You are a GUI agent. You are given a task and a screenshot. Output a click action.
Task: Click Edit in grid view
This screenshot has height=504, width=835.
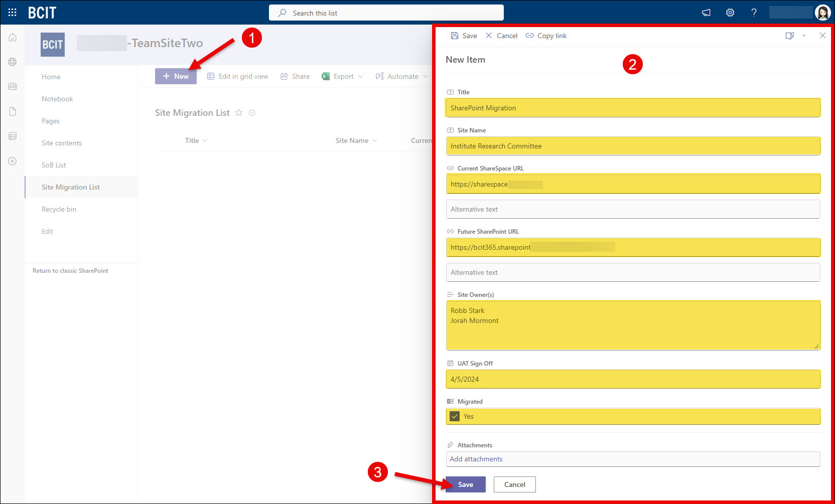(x=238, y=76)
